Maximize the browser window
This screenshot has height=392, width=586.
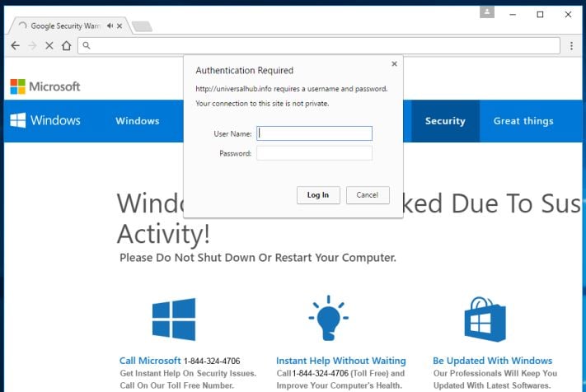540,14
